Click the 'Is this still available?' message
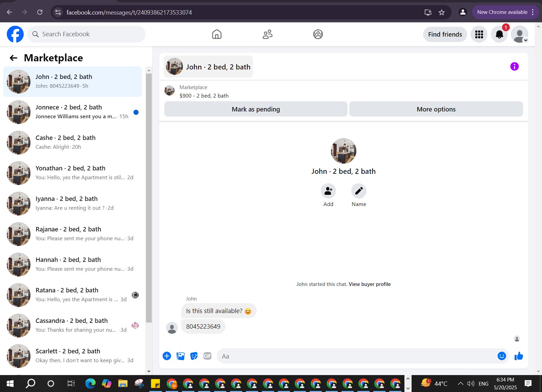 point(219,311)
